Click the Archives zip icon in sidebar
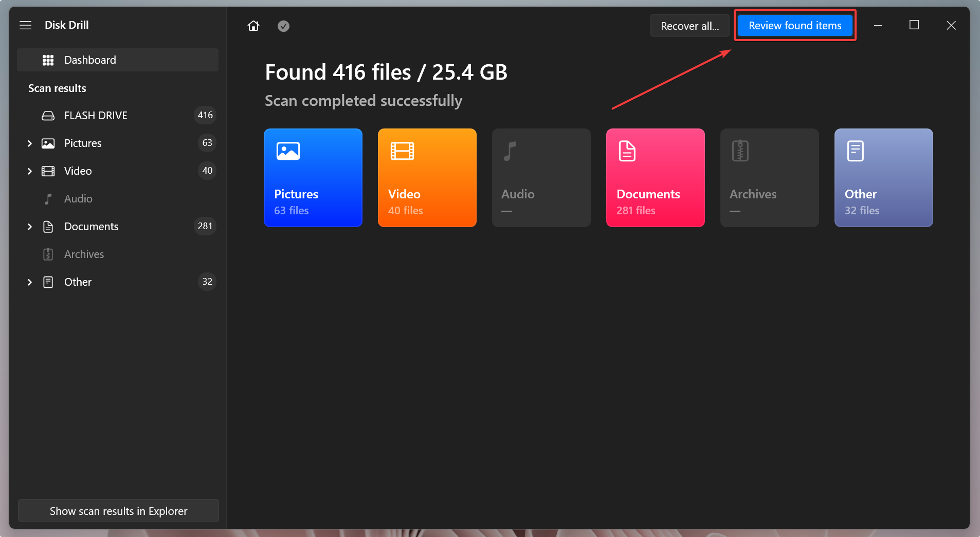Image resolution: width=980 pixels, height=537 pixels. tap(48, 254)
